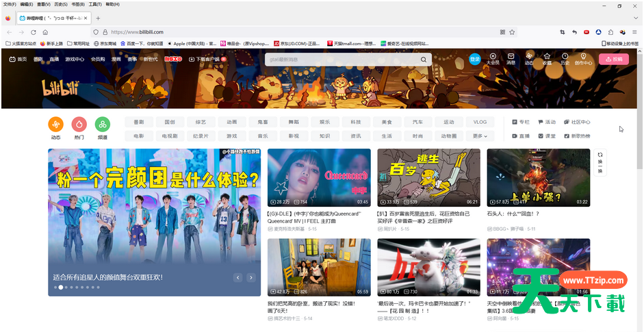Click the green 频道 round icon
This screenshot has width=644, height=332.
pyautogui.click(x=103, y=124)
